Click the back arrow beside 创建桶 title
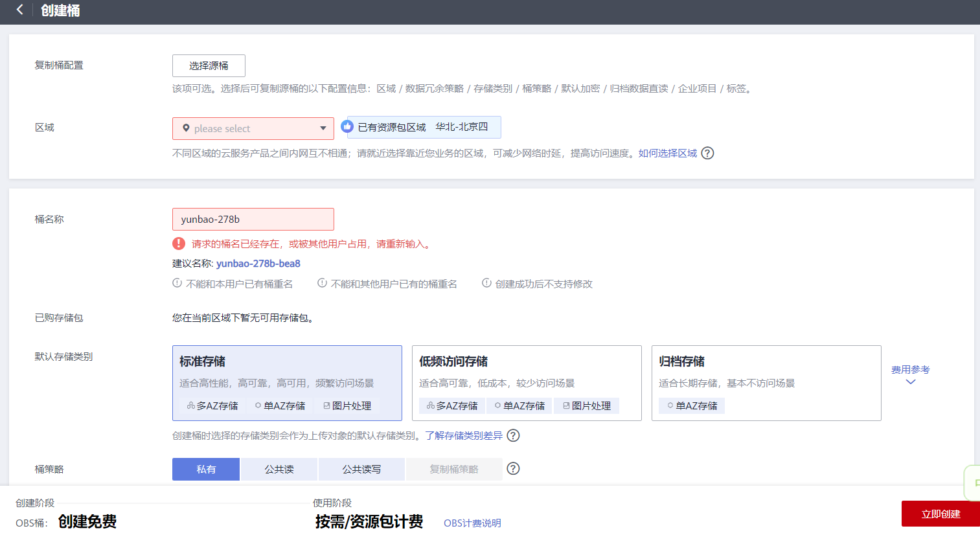This screenshot has width=980, height=535. [x=17, y=10]
